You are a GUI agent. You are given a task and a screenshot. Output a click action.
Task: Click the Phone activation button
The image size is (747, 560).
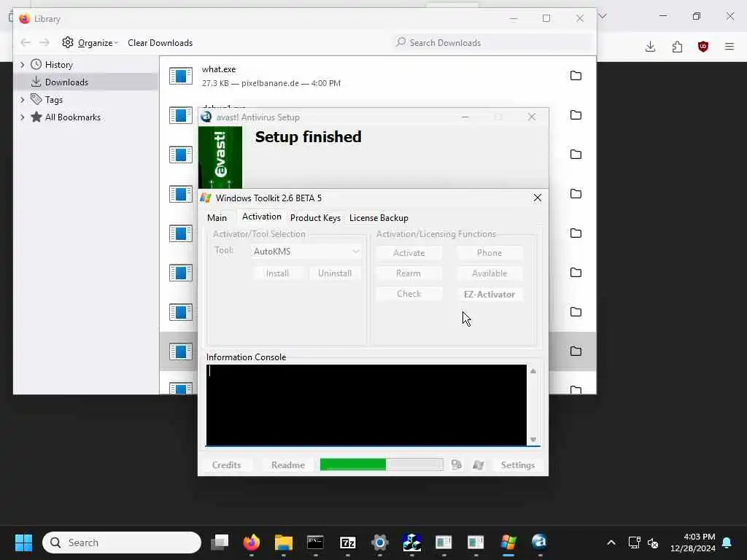point(489,253)
